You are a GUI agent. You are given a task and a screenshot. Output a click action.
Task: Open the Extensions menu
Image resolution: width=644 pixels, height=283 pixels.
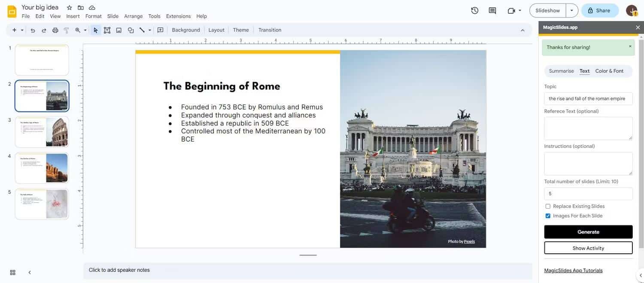click(178, 16)
